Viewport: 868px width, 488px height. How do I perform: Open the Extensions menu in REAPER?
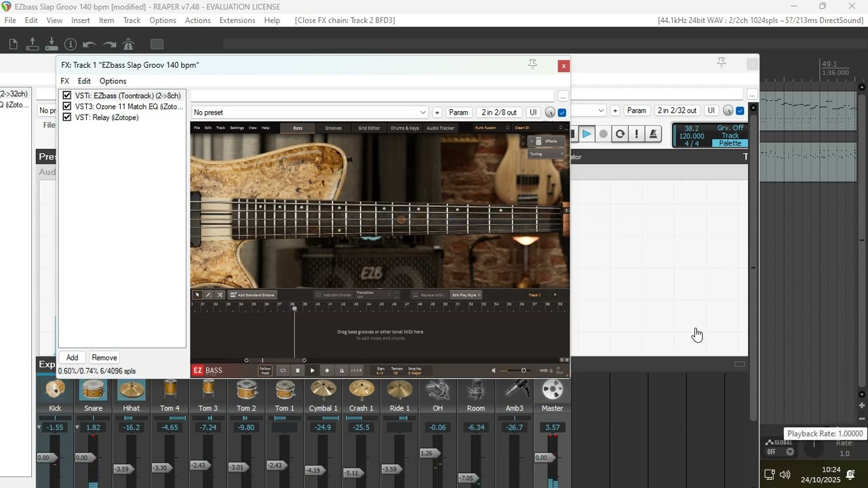click(237, 20)
